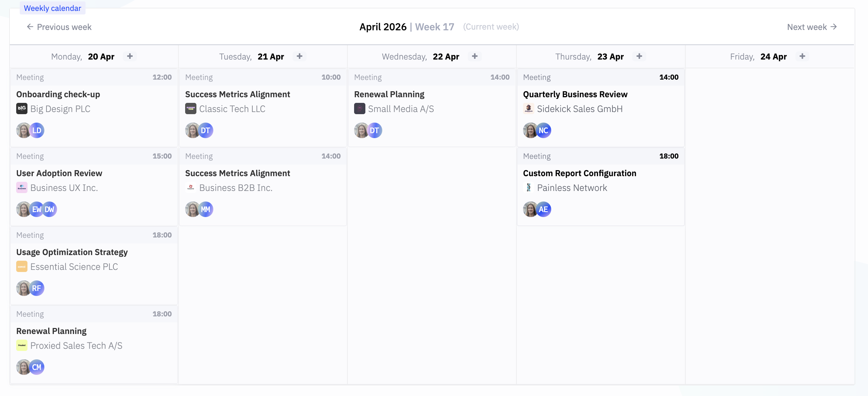868x396 pixels.
Task: Add a meeting on Thursday 23 Apr
Action: point(639,56)
